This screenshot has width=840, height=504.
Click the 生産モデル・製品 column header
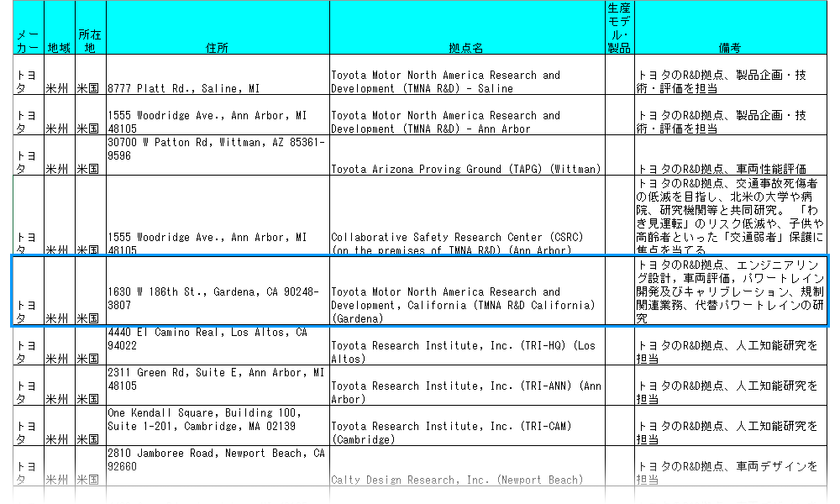pos(619,28)
